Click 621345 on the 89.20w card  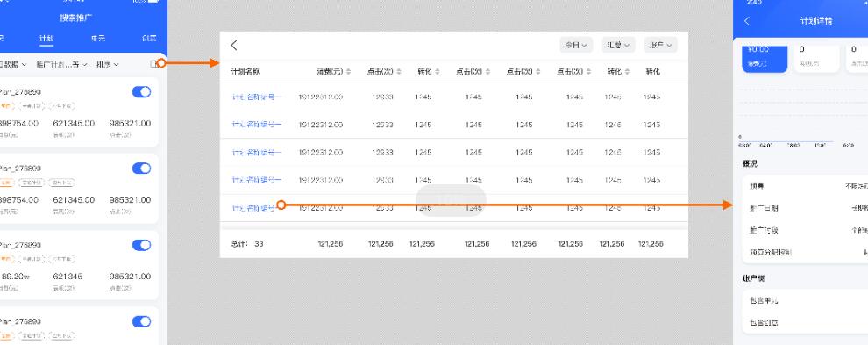click(x=68, y=277)
